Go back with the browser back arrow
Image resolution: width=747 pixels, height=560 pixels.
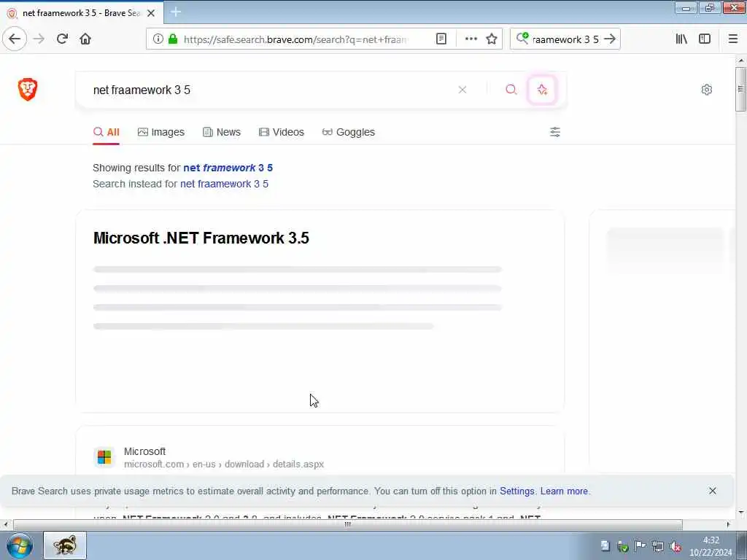click(x=15, y=39)
